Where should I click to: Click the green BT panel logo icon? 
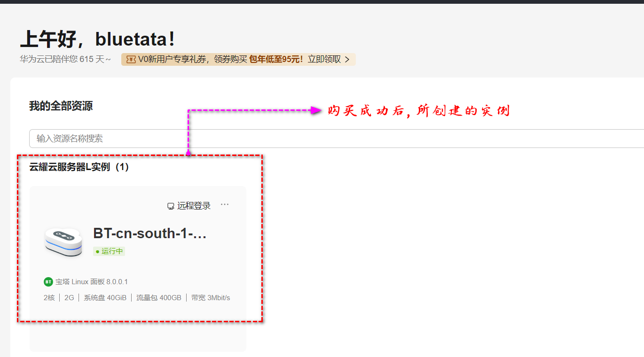click(48, 282)
